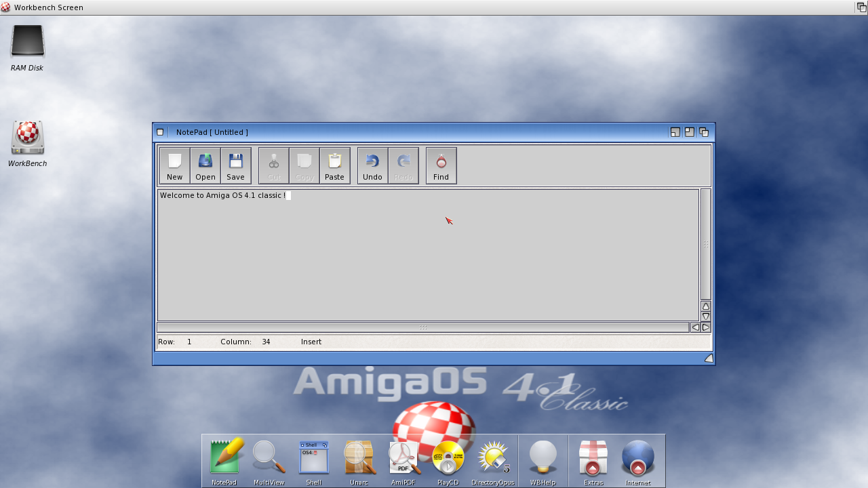This screenshot has height=488, width=868.
Task: Click the scroll right arrow
Action: (706, 327)
